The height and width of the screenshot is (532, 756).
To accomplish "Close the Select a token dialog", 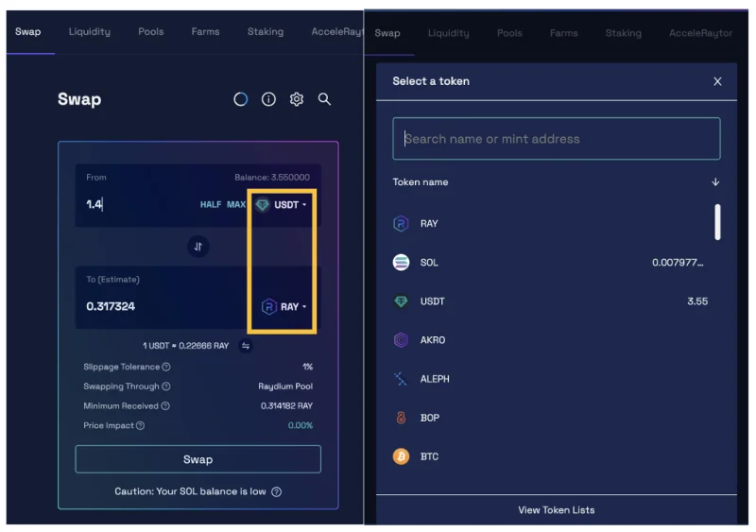I will click(x=717, y=81).
